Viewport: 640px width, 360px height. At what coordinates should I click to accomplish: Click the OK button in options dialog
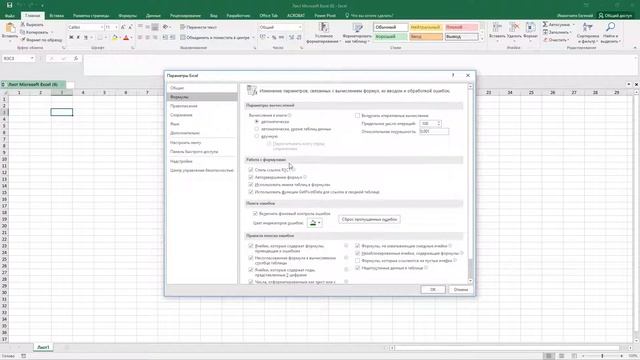click(433, 289)
